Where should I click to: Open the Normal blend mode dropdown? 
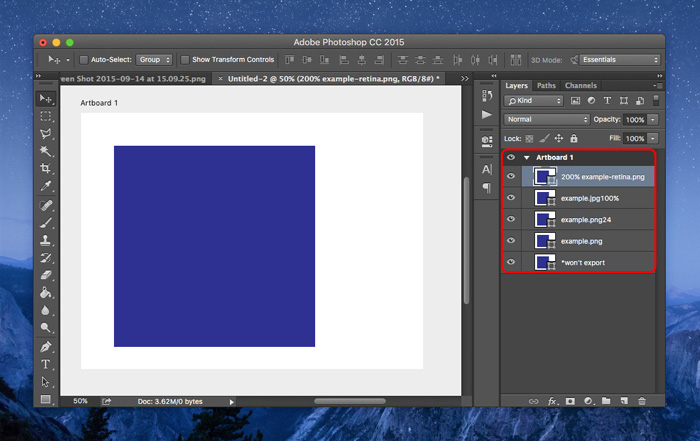(x=547, y=119)
